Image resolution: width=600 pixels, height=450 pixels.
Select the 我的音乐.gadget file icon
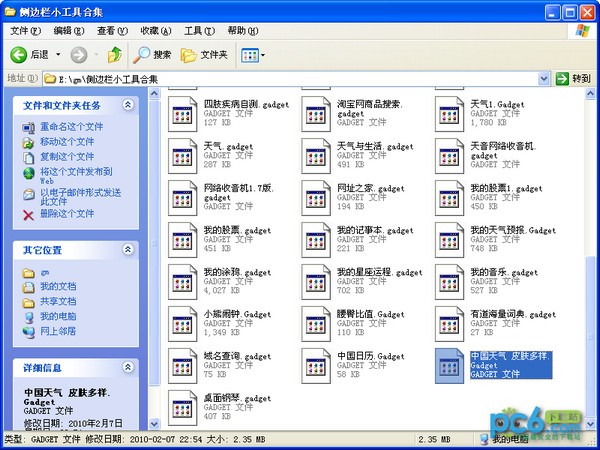(449, 282)
